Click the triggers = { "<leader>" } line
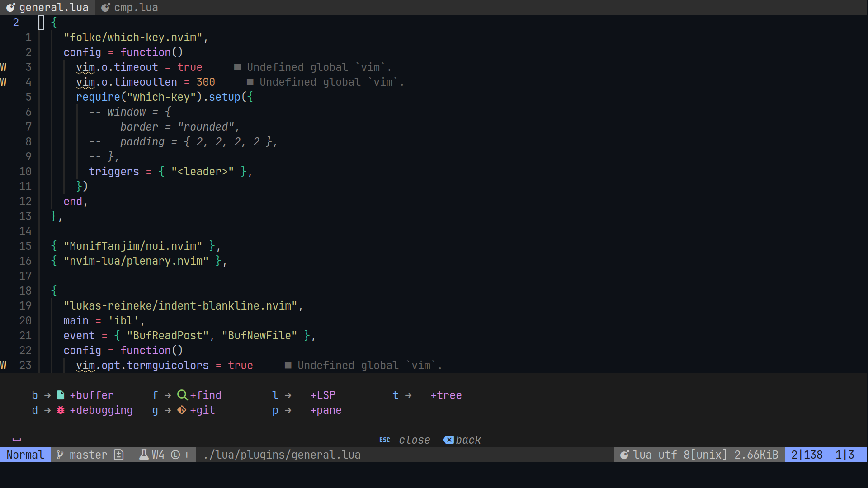868x488 pixels. [x=170, y=172]
